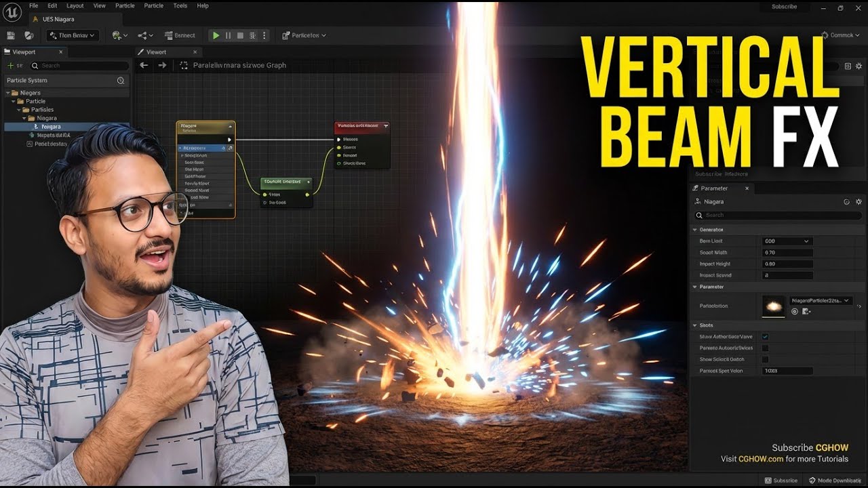Open the Tcels menu
This screenshot has width=868, height=488.
point(180,5)
